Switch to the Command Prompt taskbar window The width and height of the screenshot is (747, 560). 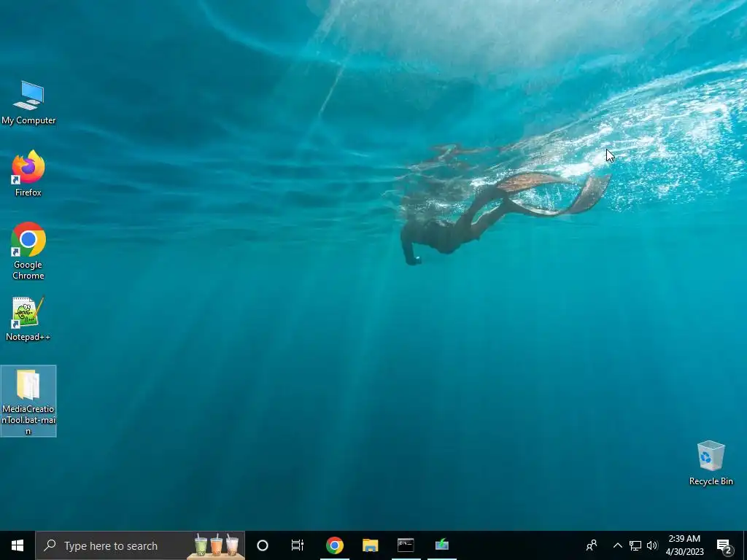406,545
